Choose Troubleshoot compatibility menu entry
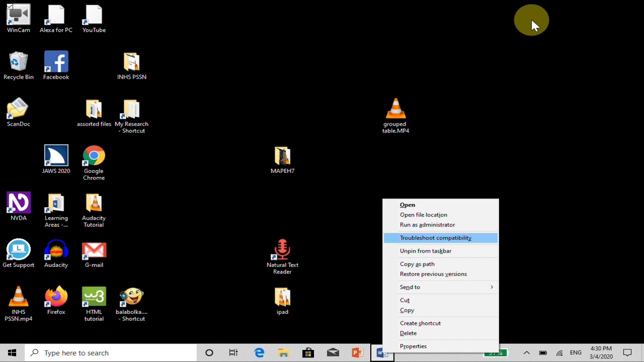 pos(440,238)
